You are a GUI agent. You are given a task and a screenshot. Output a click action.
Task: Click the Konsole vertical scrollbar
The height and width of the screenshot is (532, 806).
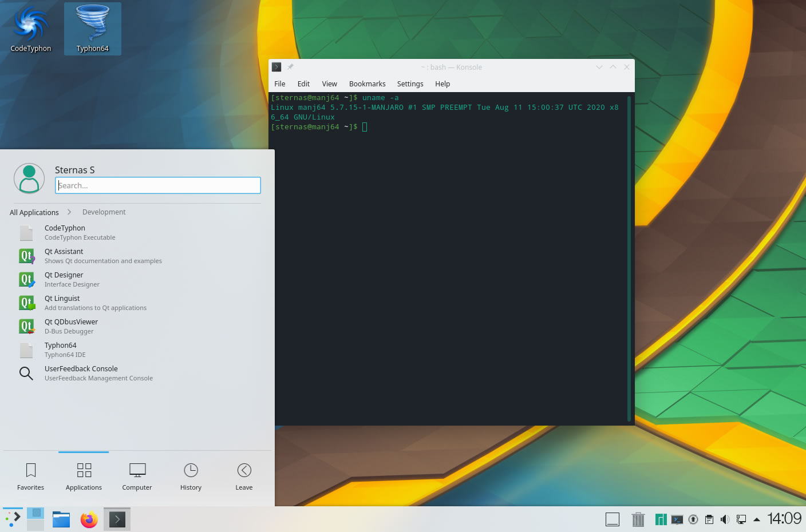629,259
